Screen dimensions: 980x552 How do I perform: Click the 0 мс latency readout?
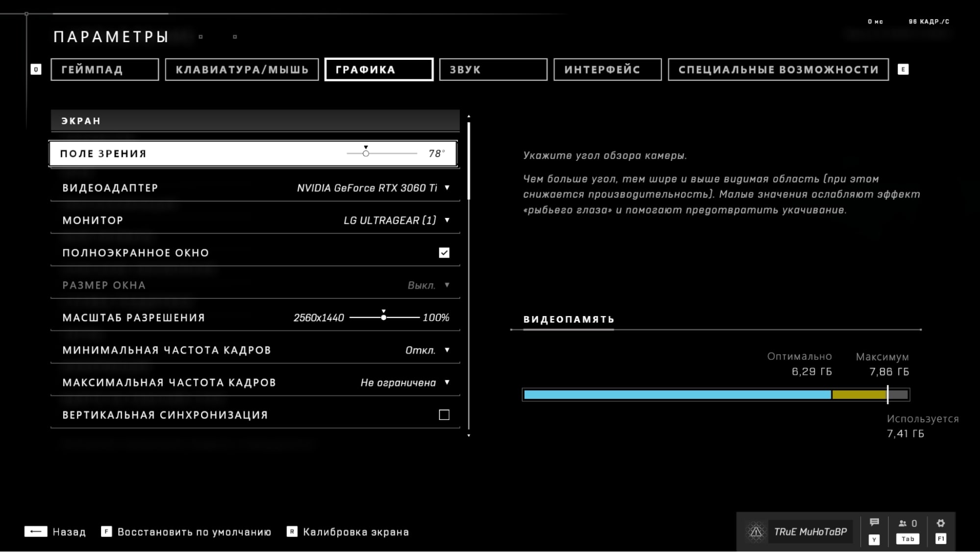[875, 22]
